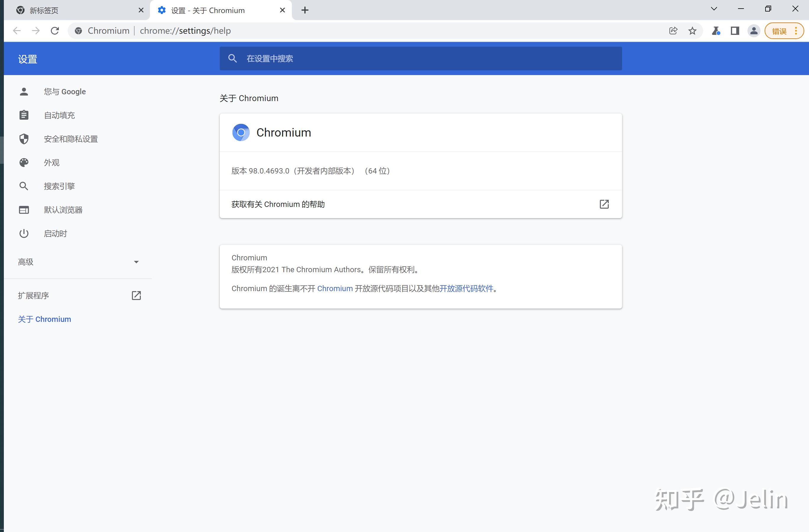Select the 自动填充 sidebar entry
The height and width of the screenshot is (532, 809).
pos(59,115)
